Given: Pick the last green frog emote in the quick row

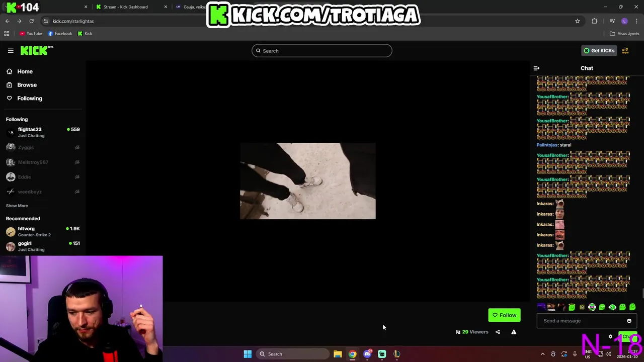Looking at the screenshot, I should [632, 307].
